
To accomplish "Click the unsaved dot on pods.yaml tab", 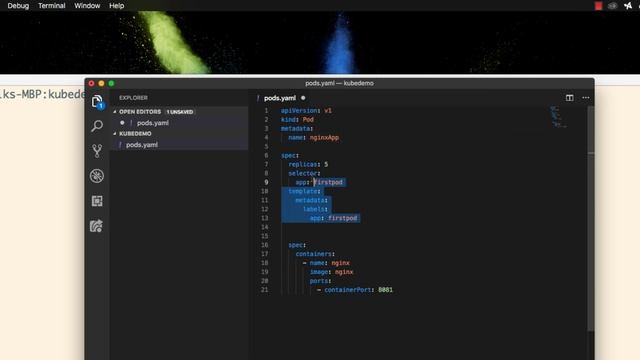I will point(303,98).
